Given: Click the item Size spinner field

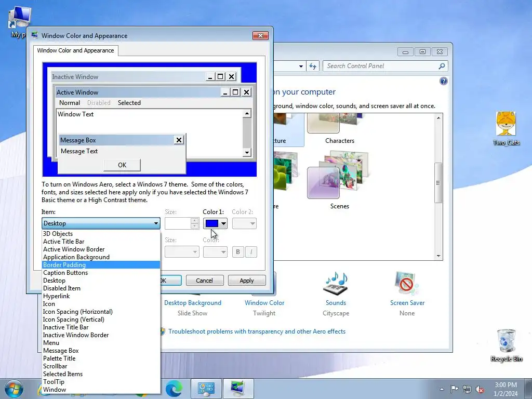Looking at the screenshot, I should (x=181, y=223).
